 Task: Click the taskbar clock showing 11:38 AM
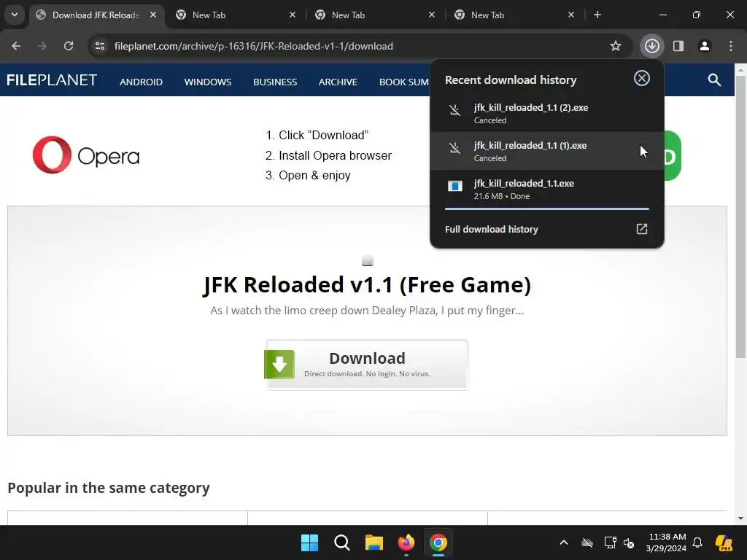(667, 542)
